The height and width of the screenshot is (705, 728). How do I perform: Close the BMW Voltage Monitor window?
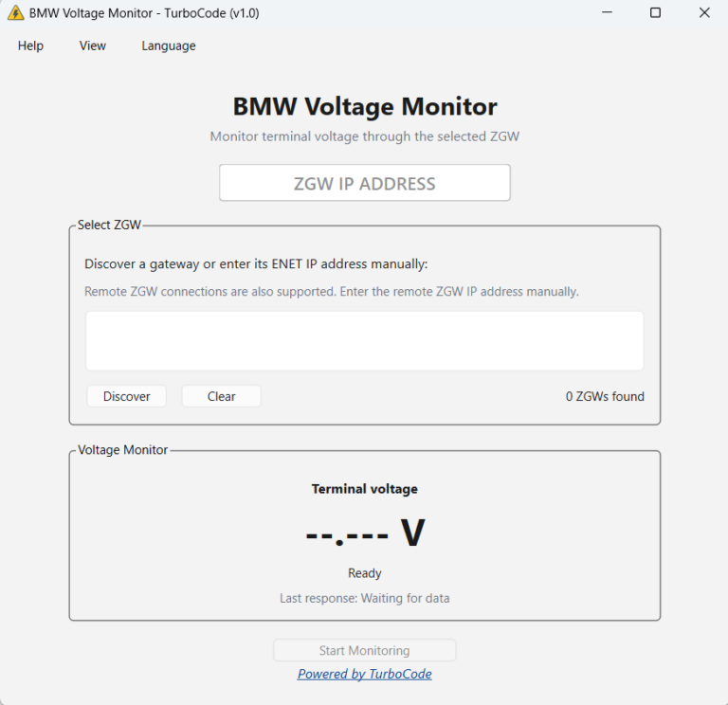[704, 12]
